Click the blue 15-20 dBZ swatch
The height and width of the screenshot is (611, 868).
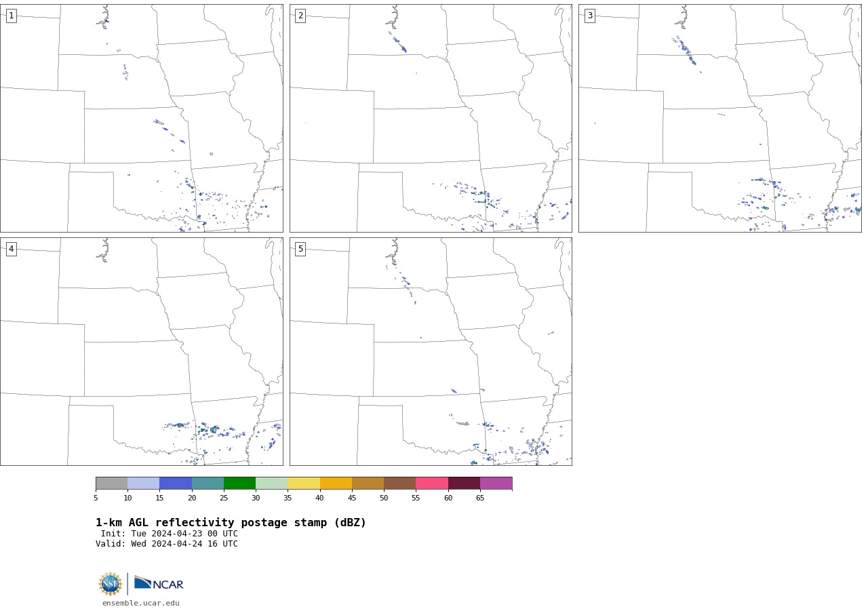(x=176, y=484)
